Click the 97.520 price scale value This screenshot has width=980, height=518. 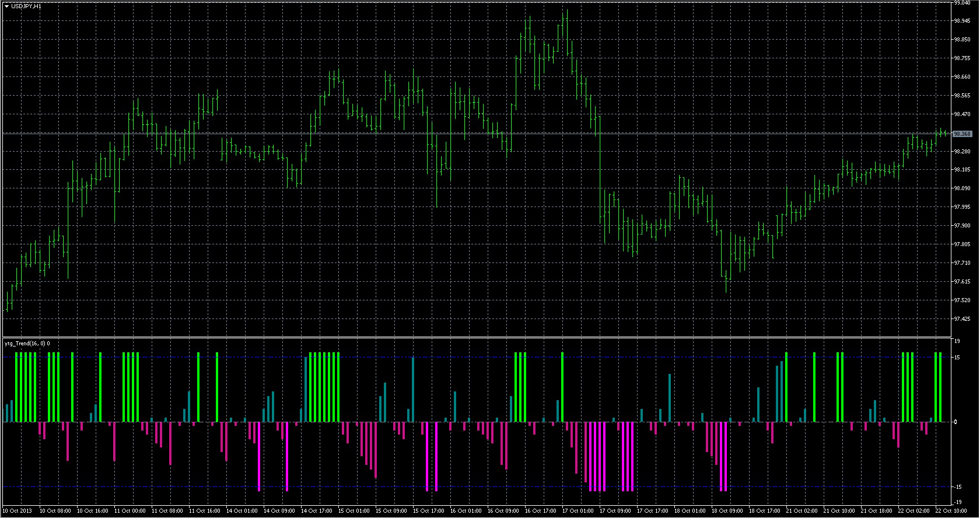[x=962, y=300]
